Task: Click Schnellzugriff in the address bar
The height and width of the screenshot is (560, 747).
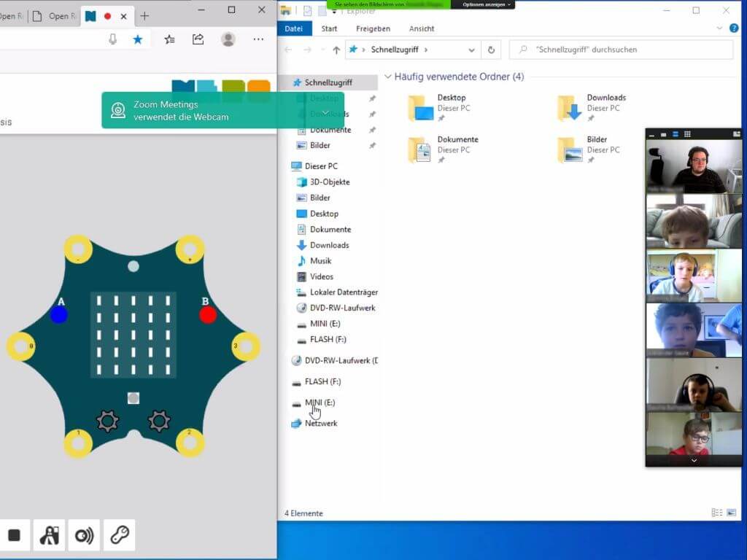Action: (x=395, y=50)
